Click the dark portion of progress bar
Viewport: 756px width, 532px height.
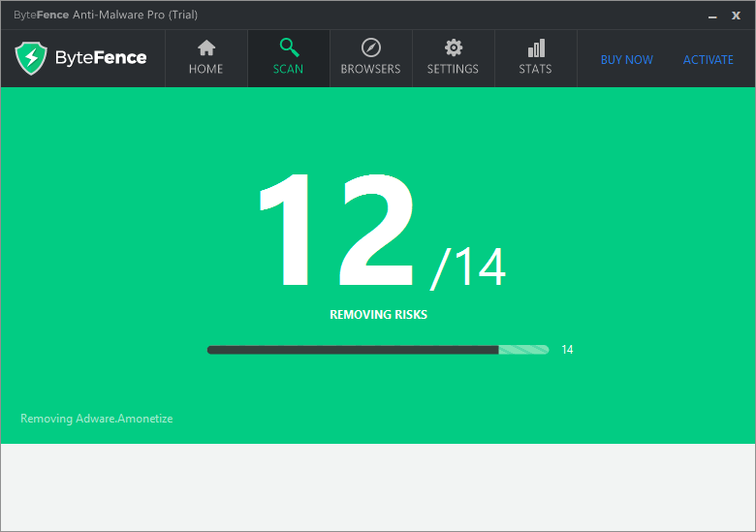(353, 350)
